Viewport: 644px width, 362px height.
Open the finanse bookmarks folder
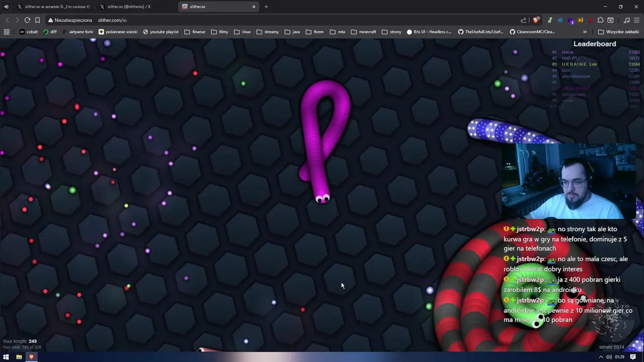[195, 32]
